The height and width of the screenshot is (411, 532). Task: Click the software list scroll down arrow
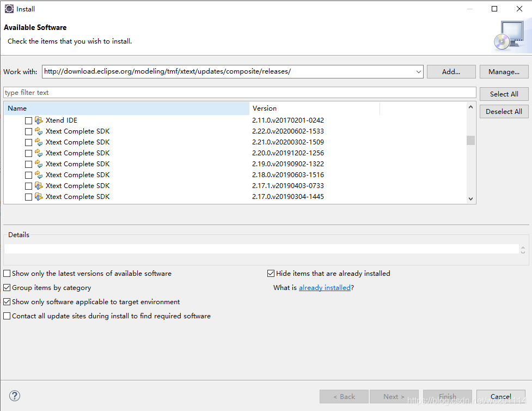[x=470, y=199]
